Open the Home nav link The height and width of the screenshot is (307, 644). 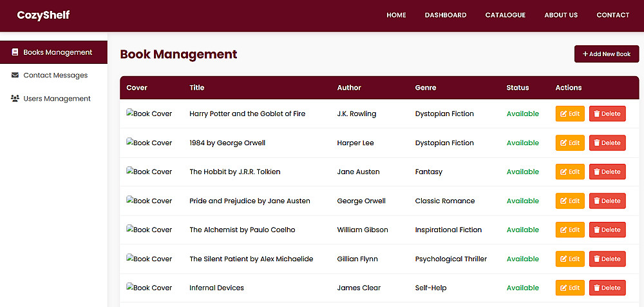[x=396, y=15]
